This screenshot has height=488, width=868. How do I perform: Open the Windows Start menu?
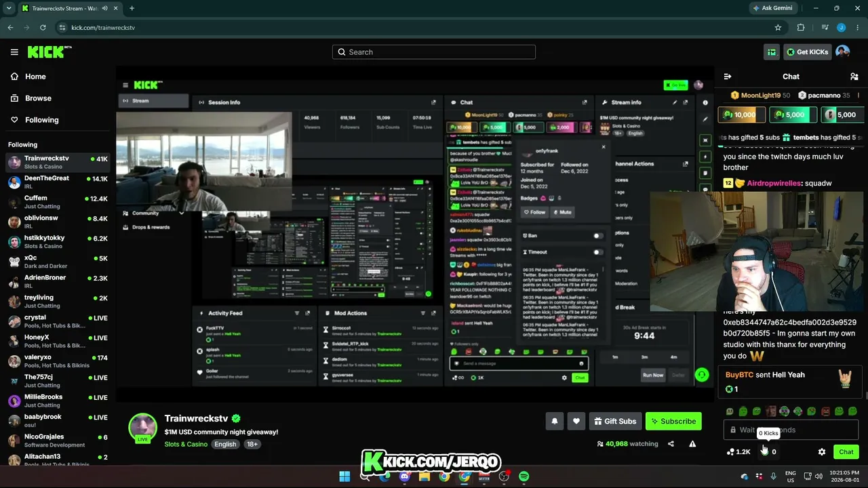point(344,476)
